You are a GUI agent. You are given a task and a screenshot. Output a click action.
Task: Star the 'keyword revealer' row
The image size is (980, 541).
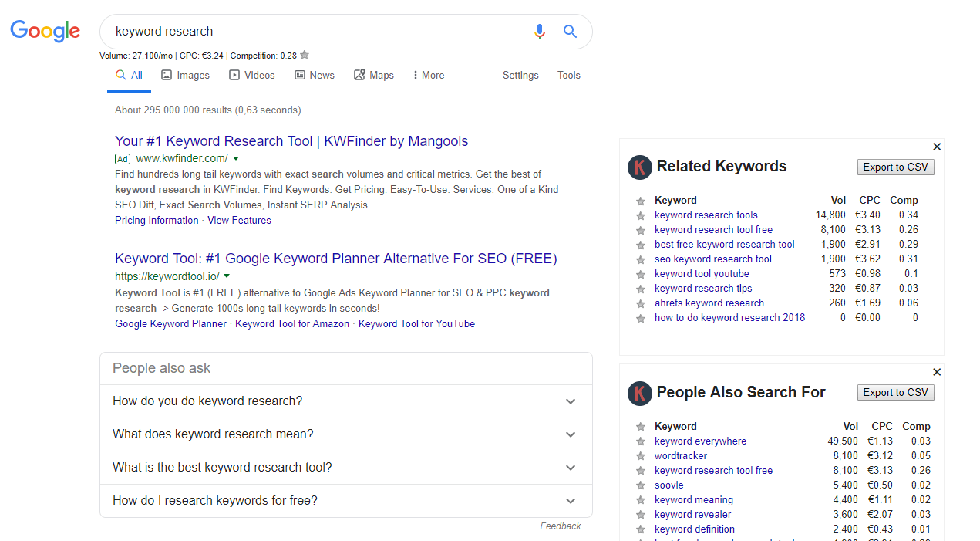640,516
